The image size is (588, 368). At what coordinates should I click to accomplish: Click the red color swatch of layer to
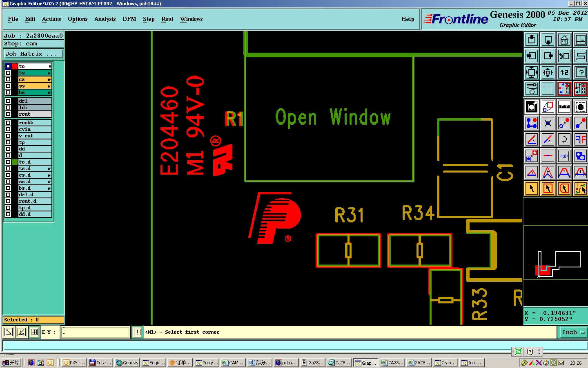point(15,66)
